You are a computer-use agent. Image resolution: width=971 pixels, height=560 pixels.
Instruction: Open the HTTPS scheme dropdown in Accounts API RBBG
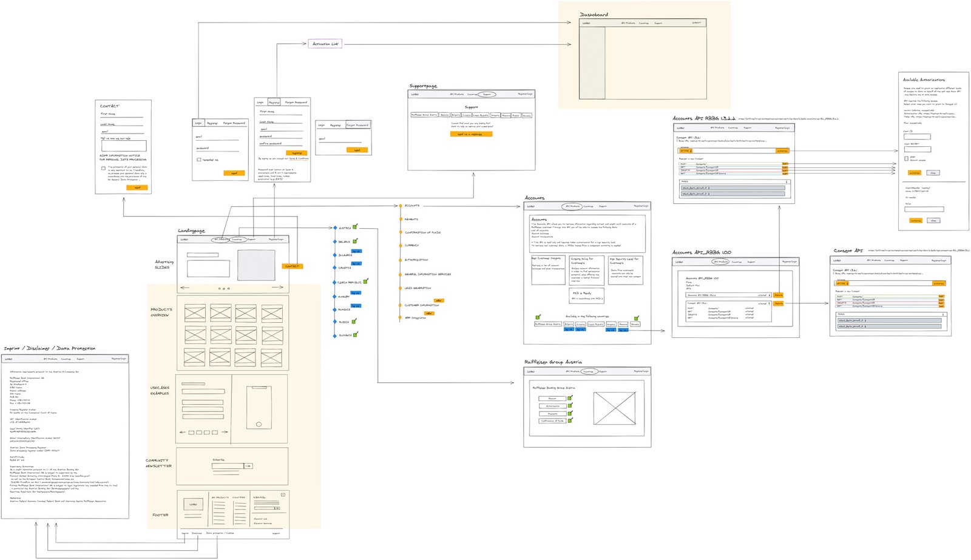[x=686, y=150]
